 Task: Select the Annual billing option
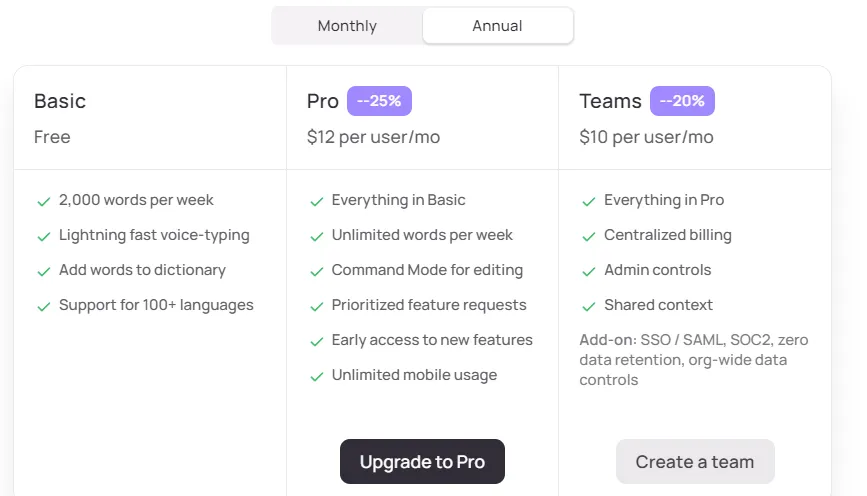tap(498, 26)
